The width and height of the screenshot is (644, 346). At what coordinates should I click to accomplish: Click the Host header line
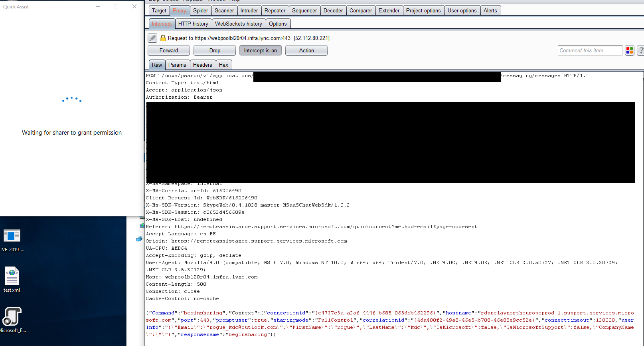coord(201,277)
